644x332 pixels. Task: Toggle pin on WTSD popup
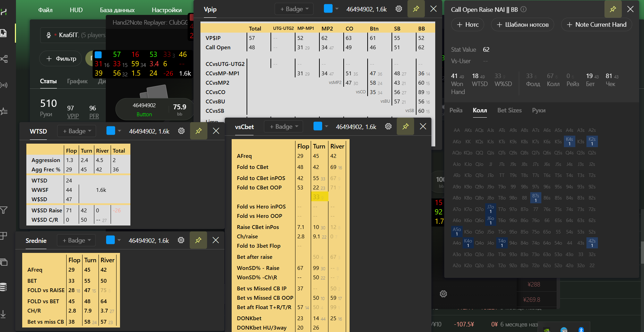click(x=199, y=131)
